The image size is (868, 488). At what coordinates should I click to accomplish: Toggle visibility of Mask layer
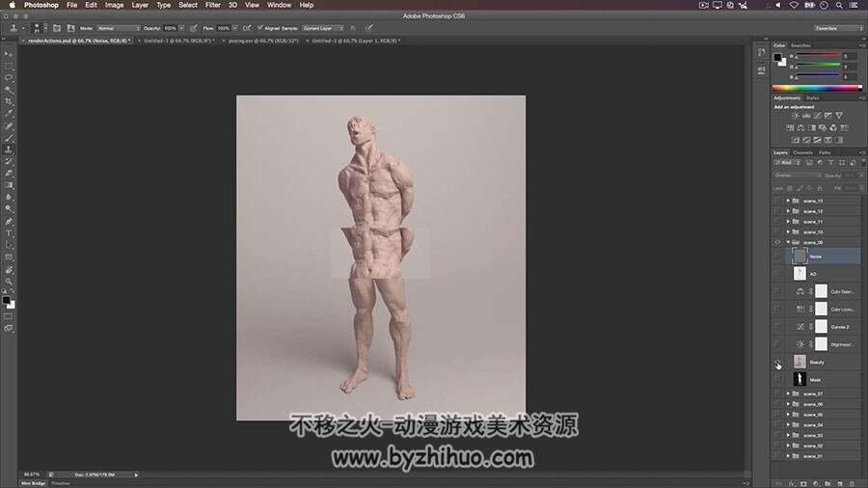point(777,380)
